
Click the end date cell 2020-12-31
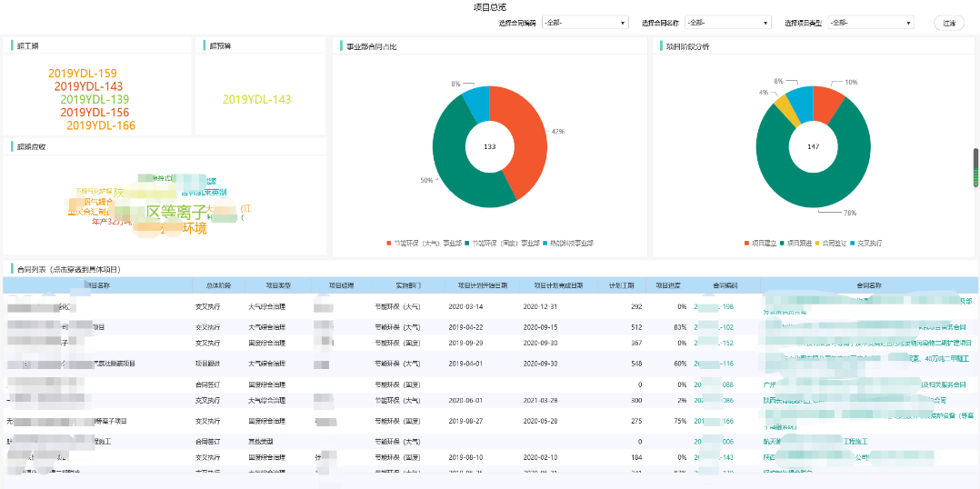539,306
